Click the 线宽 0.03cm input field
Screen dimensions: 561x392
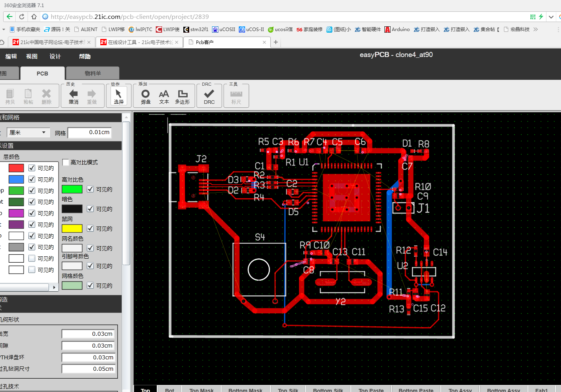point(88,334)
